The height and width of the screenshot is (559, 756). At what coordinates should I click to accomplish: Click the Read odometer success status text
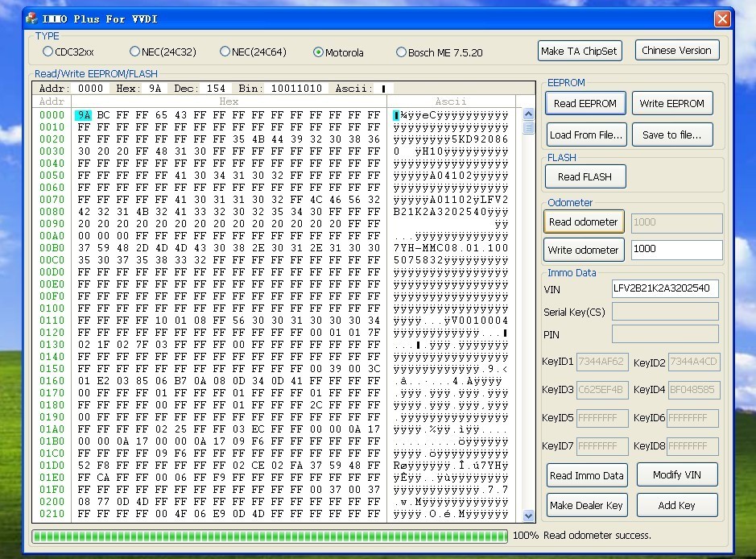click(x=597, y=536)
